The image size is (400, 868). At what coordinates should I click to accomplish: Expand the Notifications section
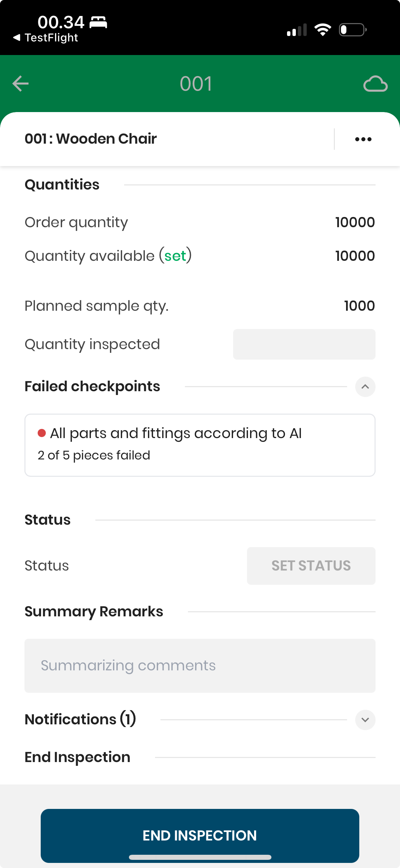[365, 720]
